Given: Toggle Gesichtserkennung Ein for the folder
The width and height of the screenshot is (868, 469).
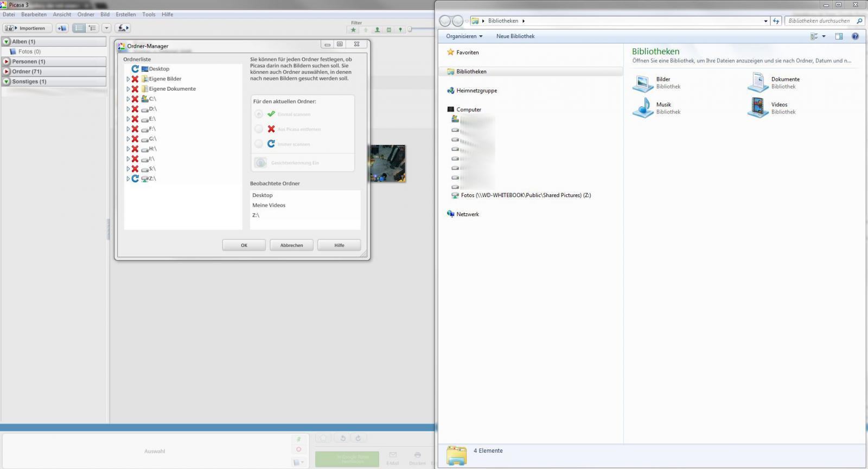Looking at the screenshot, I should 261,163.
